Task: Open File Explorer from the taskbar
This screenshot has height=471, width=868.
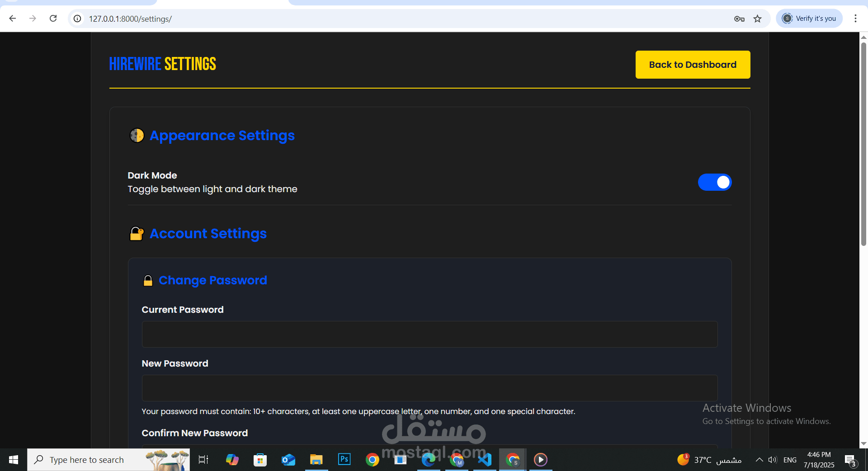Action: pos(316,460)
